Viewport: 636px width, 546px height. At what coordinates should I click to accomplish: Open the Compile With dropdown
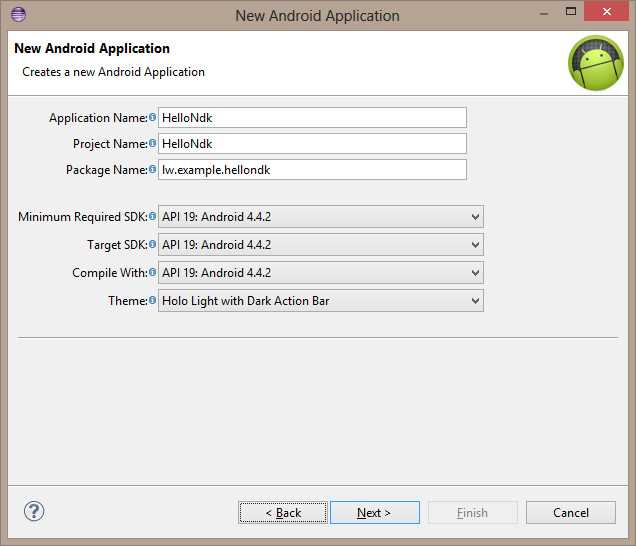[x=321, y=273]
